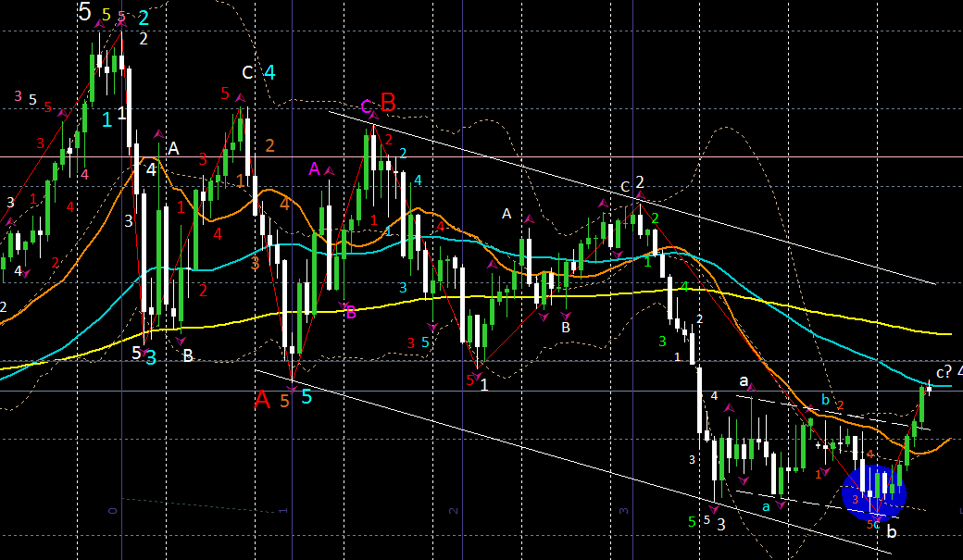
Task: Click the large cyan 4 next to white C
Action: (x=269, y=72)
